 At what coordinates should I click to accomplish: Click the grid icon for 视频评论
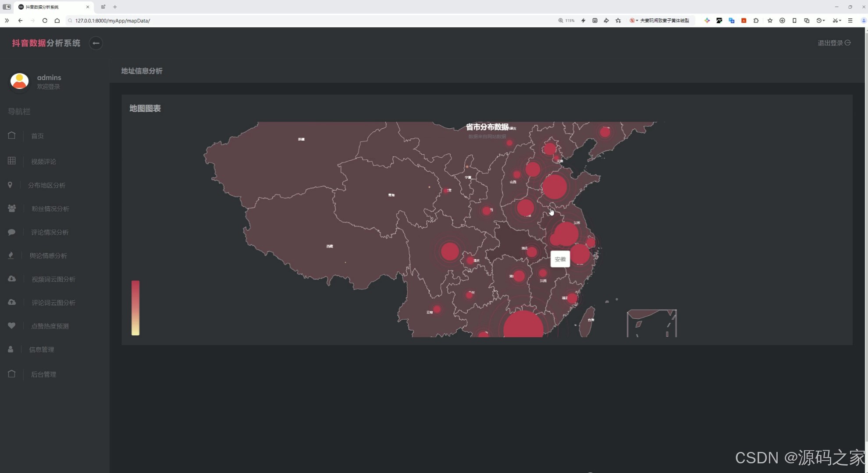pos(12,161)
